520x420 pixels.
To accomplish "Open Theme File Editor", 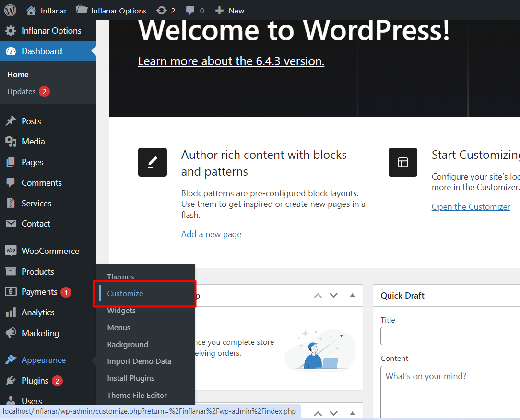I will 137,395.
